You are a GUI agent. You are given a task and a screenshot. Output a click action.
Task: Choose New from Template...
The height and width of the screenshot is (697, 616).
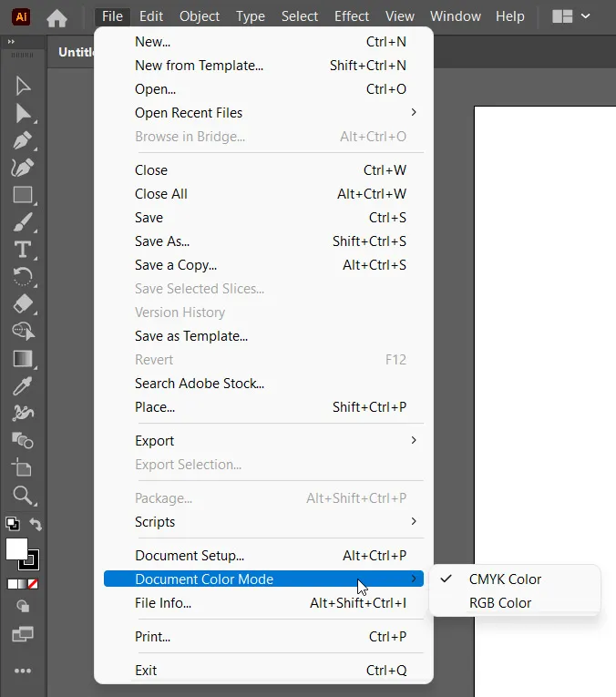point(263,66)
